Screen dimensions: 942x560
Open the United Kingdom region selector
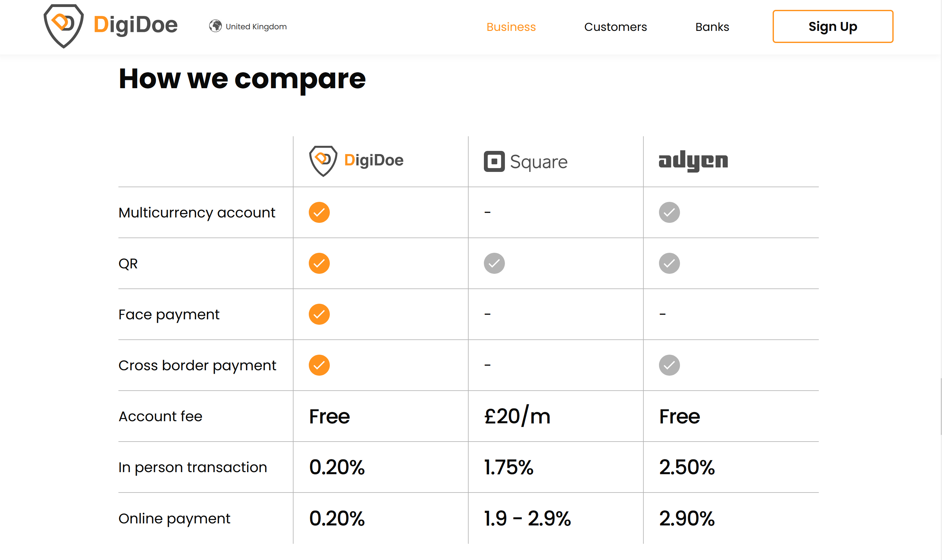[x=248, y=26]
